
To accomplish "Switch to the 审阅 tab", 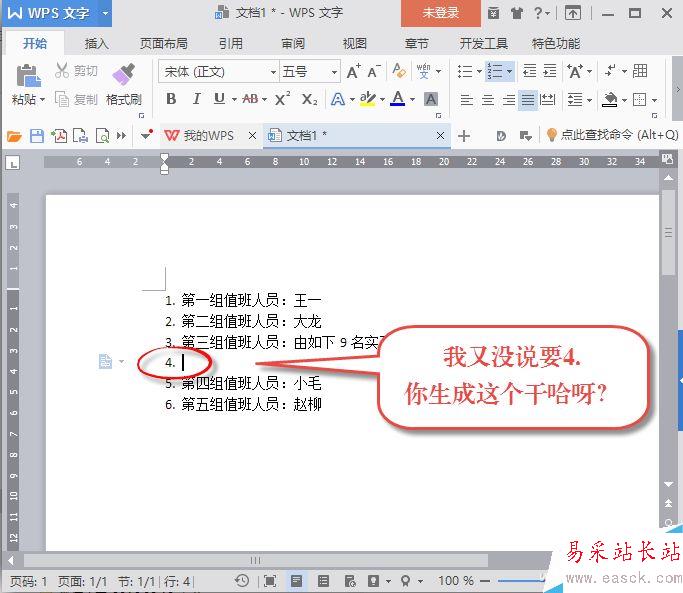I will tap(293, 44).
